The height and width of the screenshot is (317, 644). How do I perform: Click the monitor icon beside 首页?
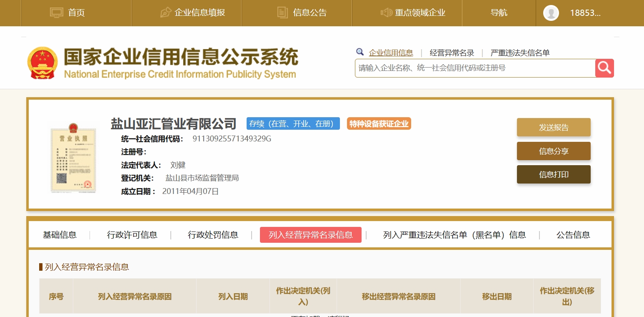57,13
